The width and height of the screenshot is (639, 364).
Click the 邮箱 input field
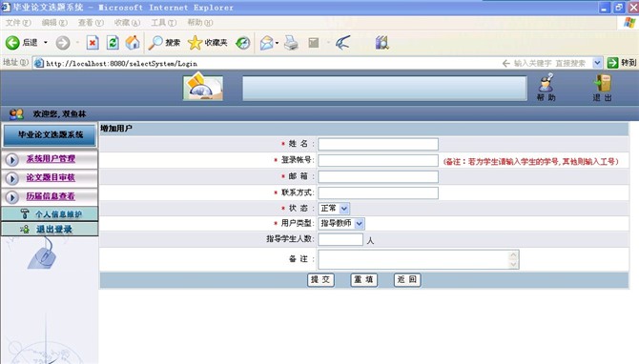[x=378, y=176]
